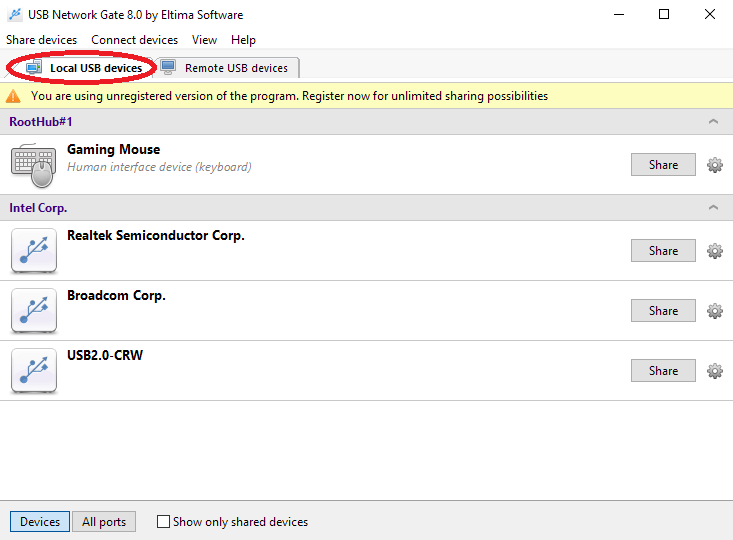Select the USB2.0-CRW USB device icon
Image resolution: width=733 pixels, height=540 pixels.
pos(34,370)
